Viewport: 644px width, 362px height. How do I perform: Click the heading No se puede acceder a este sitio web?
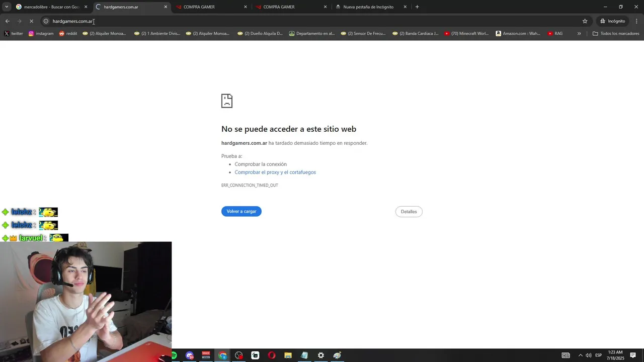[289, 129]
